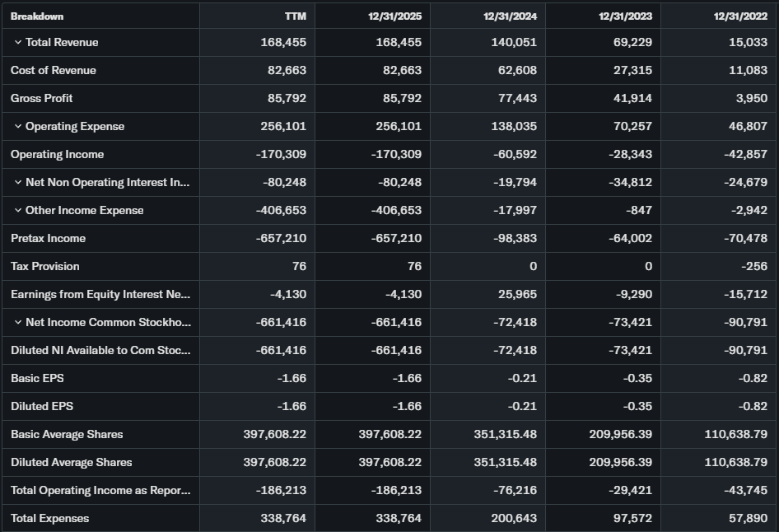Expand the Operating Expense row chevron
Image resolution: width=779 pixels, height=532 pixels.
(18, 127)
